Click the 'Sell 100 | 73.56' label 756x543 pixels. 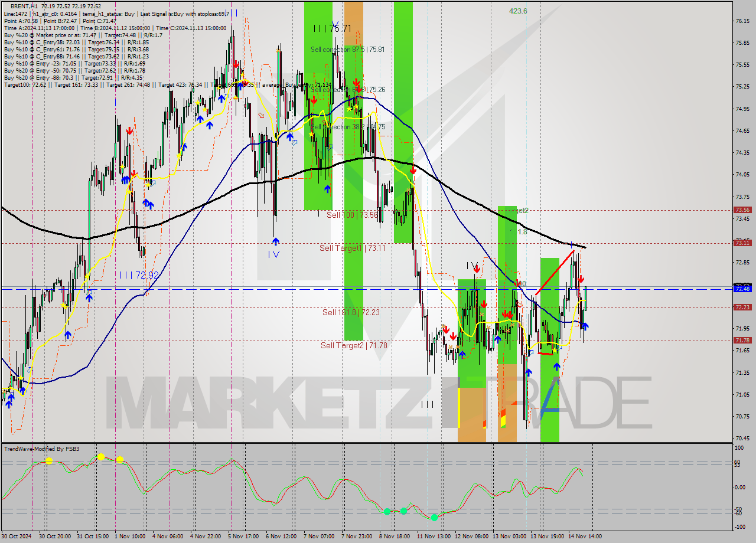click(x=352, y=215)
